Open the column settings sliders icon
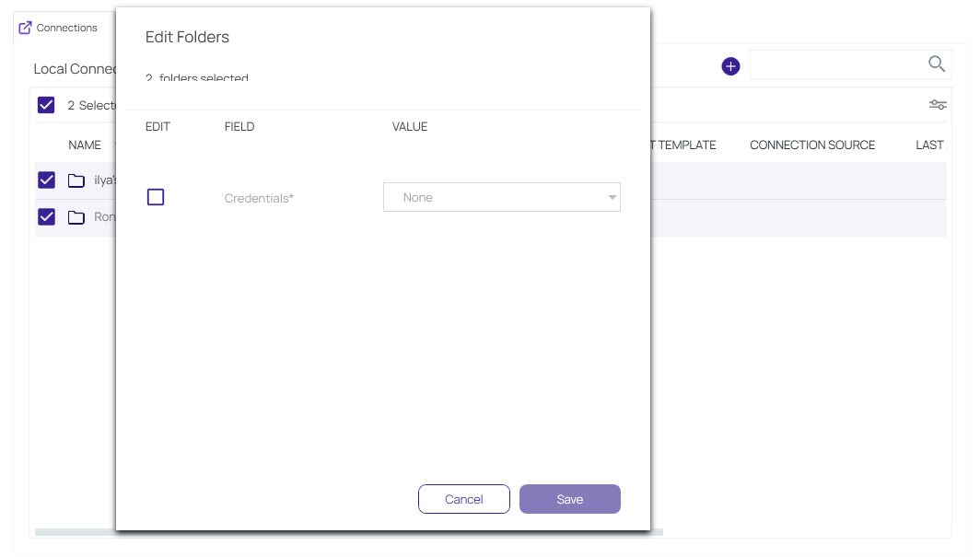 938,105
